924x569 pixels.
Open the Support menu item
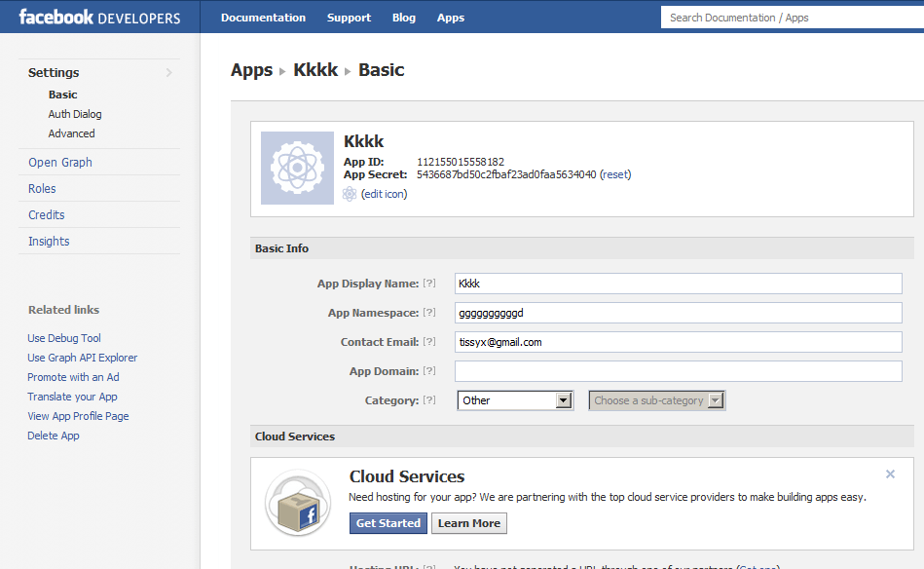pyautogui.click(x=349, y=18)
